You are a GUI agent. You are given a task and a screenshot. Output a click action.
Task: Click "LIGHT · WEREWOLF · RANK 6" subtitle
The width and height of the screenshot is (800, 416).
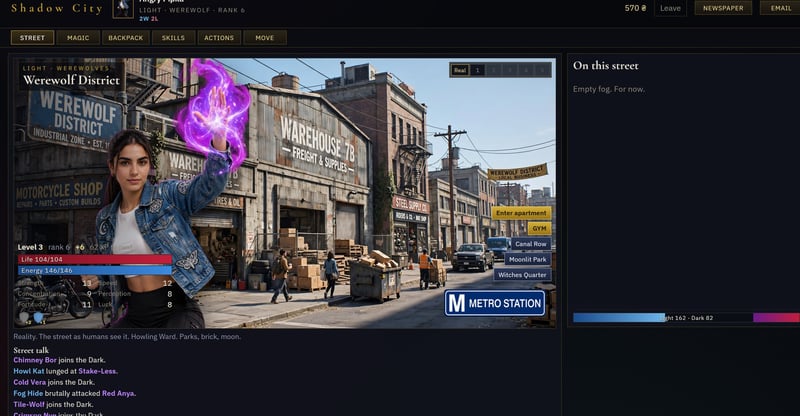pos(192,10)
